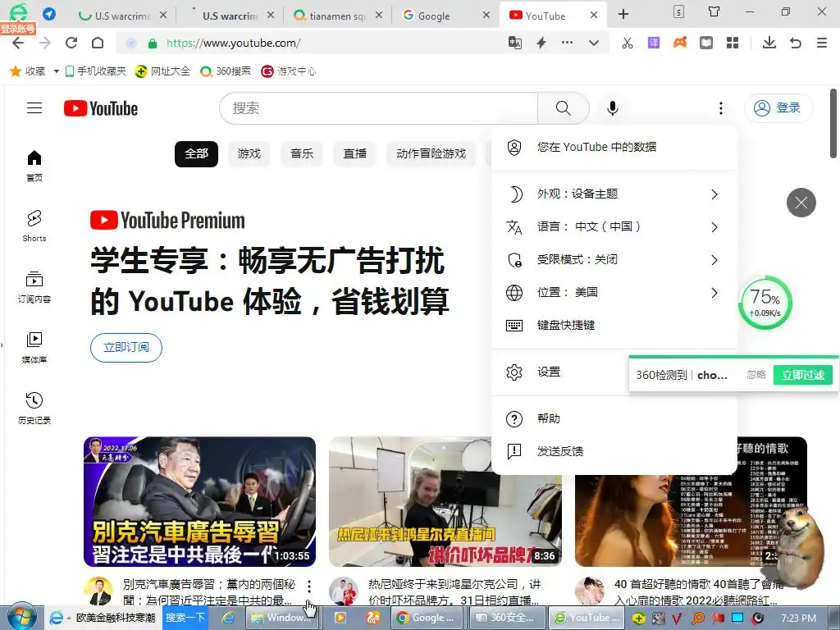Open the 网址大全 bookmark
The image size is (840, 630).
(x=162, y=71)
